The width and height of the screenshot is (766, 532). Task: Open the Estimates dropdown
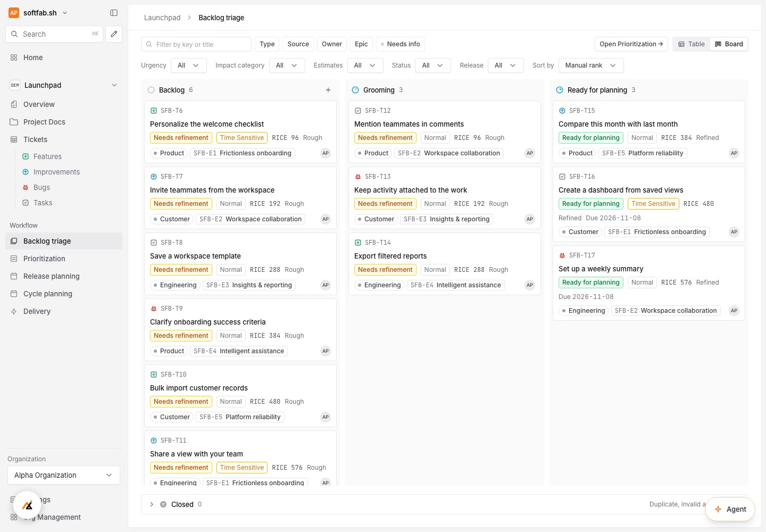[x=365, y=65]
